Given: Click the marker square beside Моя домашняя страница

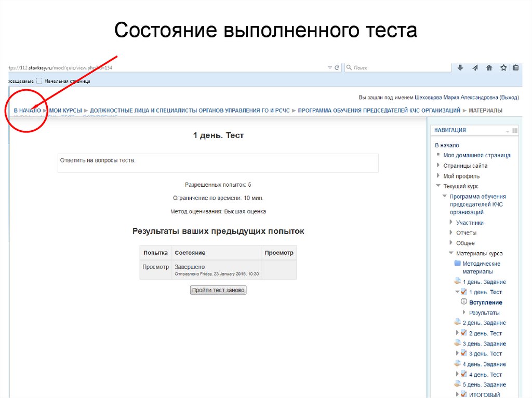Looking at the screenshot, I should (x=439, y=156).
